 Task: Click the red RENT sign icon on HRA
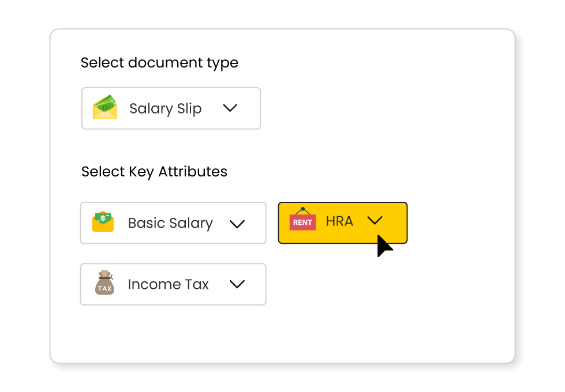click(302, 222)
